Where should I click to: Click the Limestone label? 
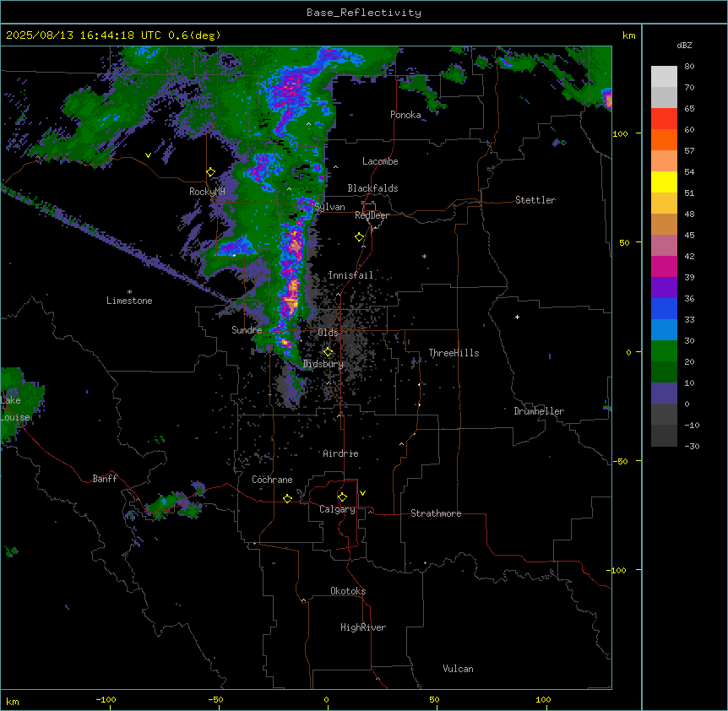click(129, 301)
